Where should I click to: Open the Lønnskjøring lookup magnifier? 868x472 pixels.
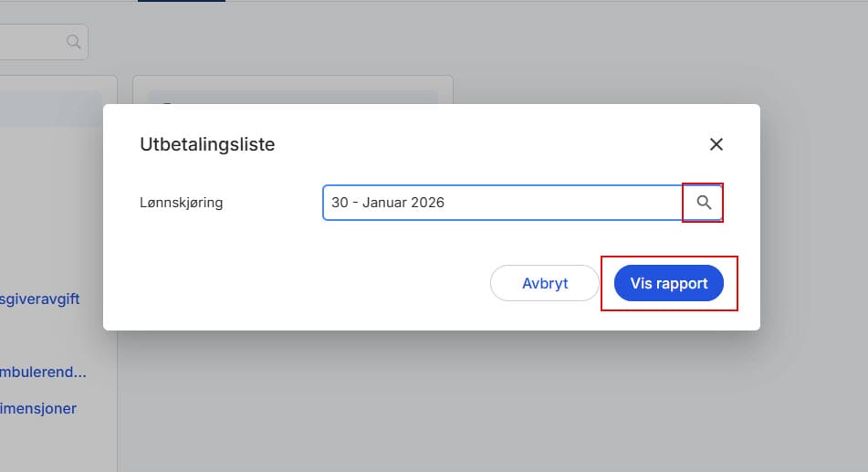coord(703,203)
